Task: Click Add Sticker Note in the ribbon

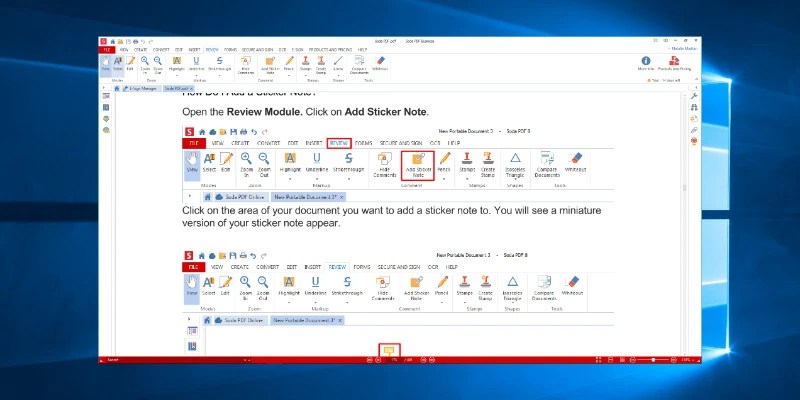Action: click(x=270, y=65)
